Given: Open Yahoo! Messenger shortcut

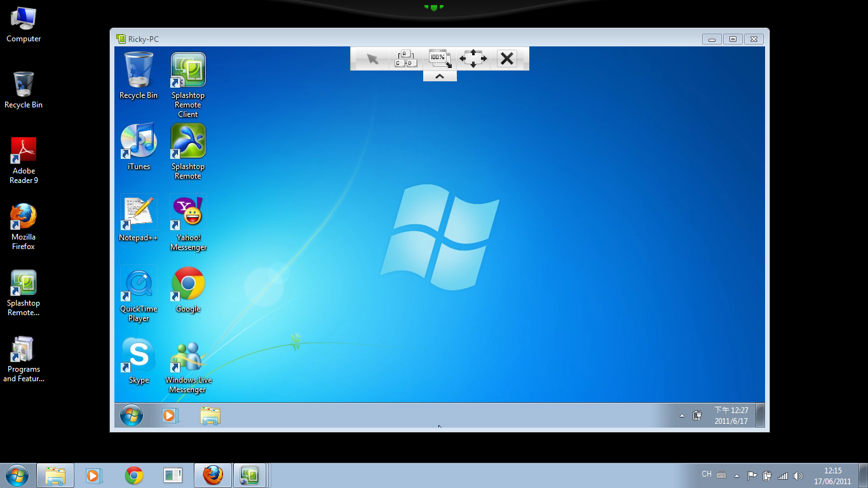Looking at the screenshot, I should pyautogui.click(x=188, y=222).
